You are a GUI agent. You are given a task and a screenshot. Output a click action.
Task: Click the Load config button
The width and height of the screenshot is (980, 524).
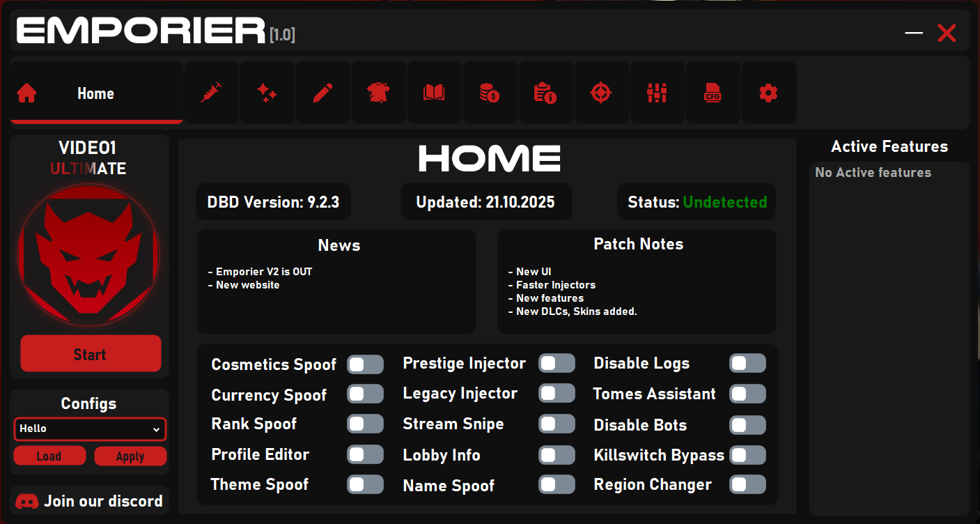click(x=49, y=456)
